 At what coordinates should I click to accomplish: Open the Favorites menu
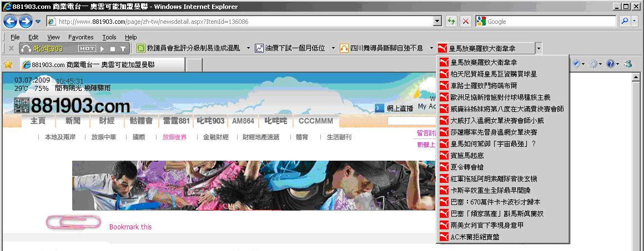[x=80, y=37]
